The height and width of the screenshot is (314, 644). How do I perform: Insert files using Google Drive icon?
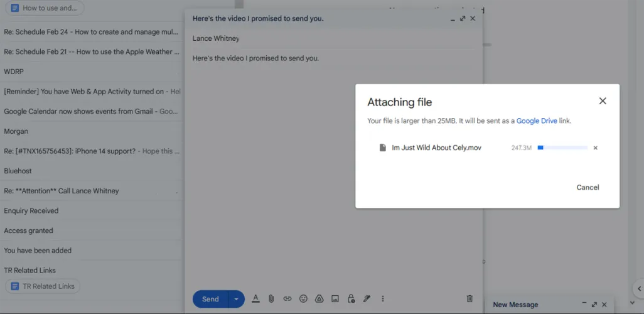[x=319, y=299]
